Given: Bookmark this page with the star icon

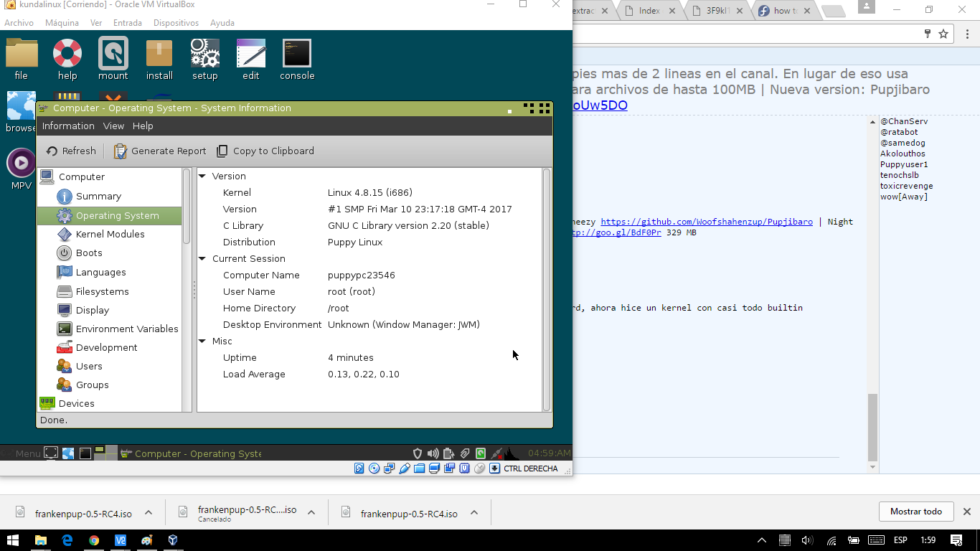Looking at the screenshot, I should [x=943, y=34].
